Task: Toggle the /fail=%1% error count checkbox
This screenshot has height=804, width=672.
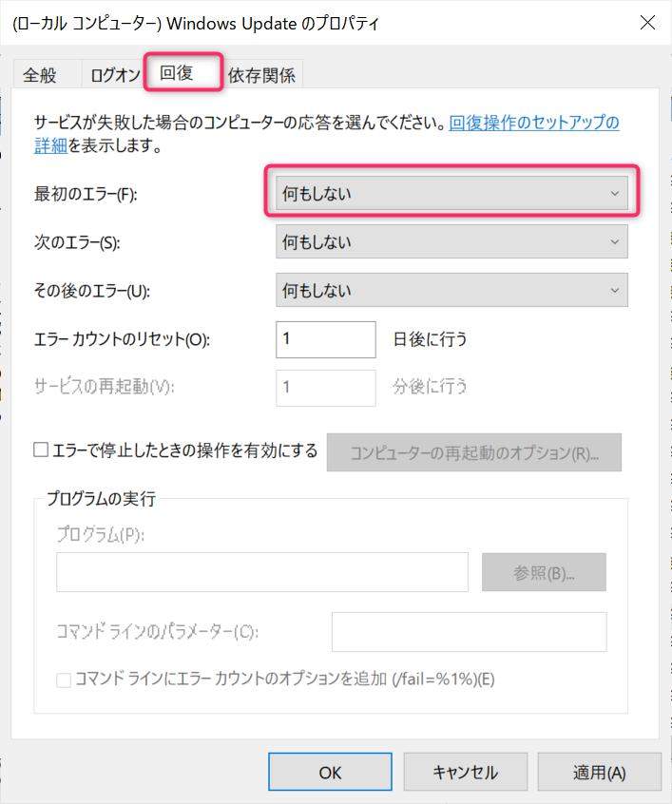Action: point(64,680)
